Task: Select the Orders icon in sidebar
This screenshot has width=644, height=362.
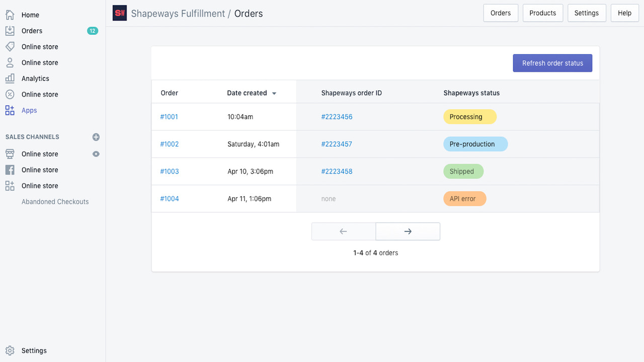Action: coord(9,31)
